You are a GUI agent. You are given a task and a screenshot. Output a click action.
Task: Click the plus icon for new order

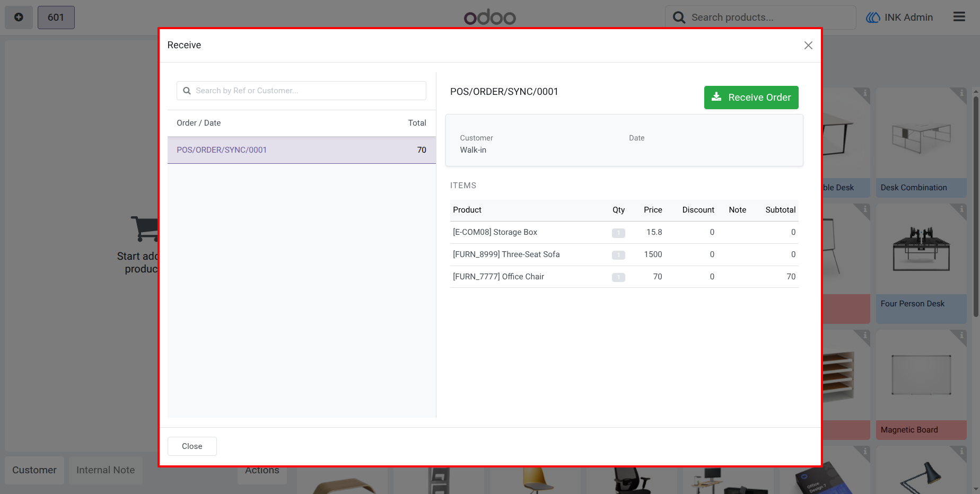[19, 17]
